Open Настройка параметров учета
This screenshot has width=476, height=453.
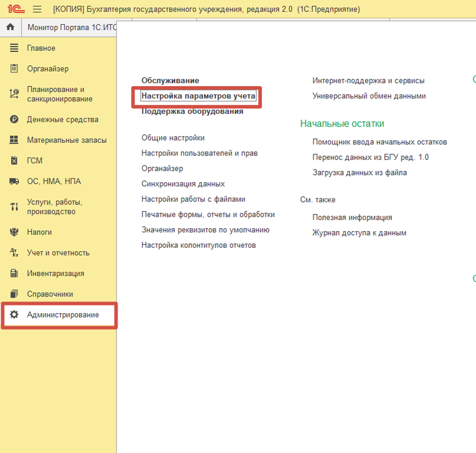(198, 96)
